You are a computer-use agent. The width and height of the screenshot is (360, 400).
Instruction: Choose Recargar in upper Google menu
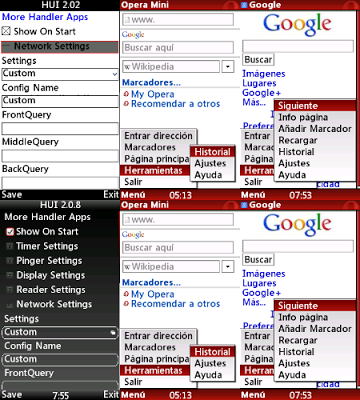(315, 140)
